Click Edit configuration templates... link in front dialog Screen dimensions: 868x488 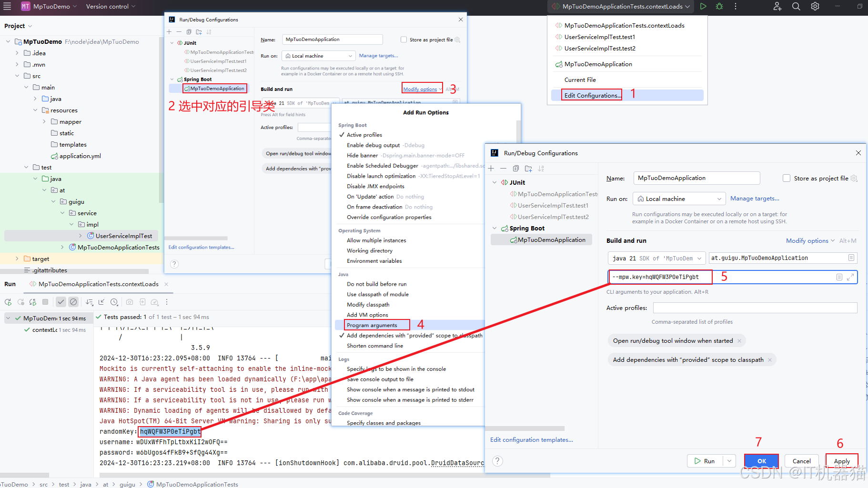[532, 440]
